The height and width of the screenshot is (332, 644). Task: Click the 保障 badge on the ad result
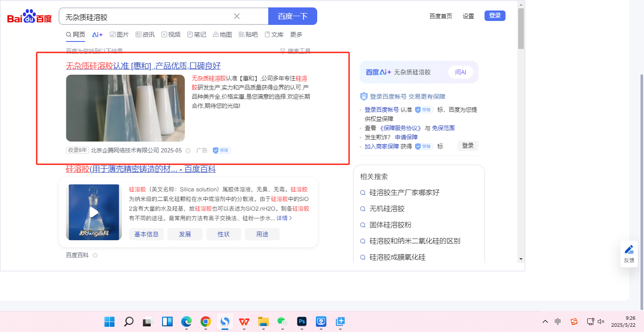222,150
